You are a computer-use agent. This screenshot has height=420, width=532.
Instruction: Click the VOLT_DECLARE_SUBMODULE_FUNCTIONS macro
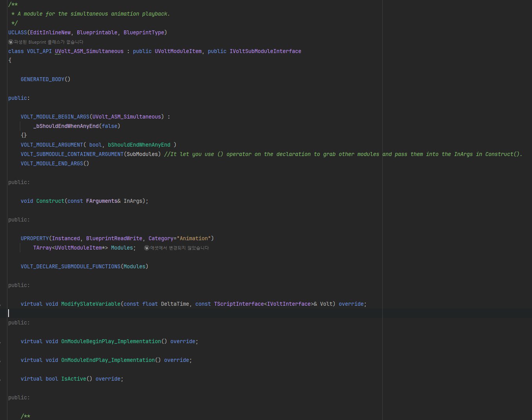pyautogui.click(x=71, y=267)
